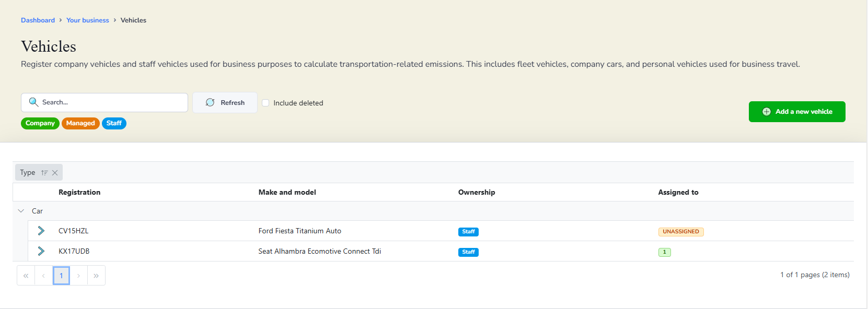Jump to the last page
Viewport: 868px width, 309px height.
(x=96, y=276)
